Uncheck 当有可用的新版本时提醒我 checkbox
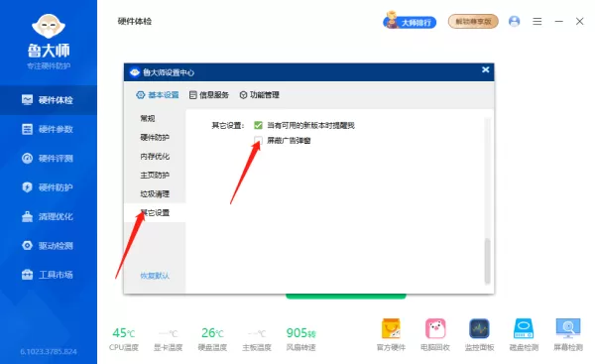 coord(258,125)
